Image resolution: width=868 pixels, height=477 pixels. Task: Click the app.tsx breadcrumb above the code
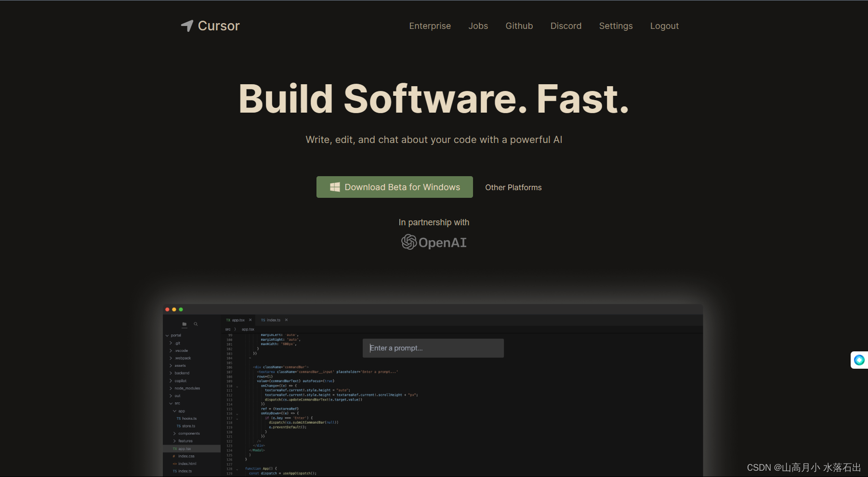[x=248, y=329]
